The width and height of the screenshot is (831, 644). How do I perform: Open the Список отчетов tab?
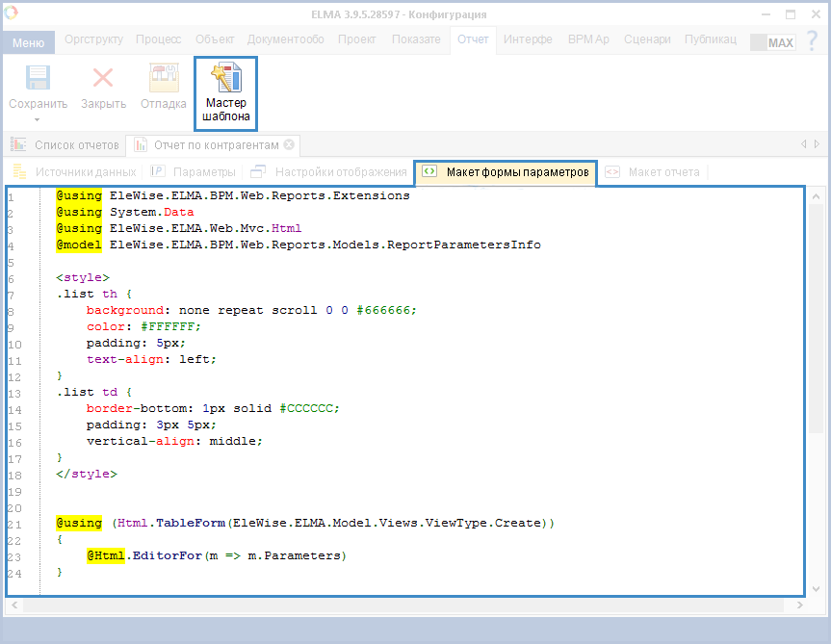tap(65, 145)
